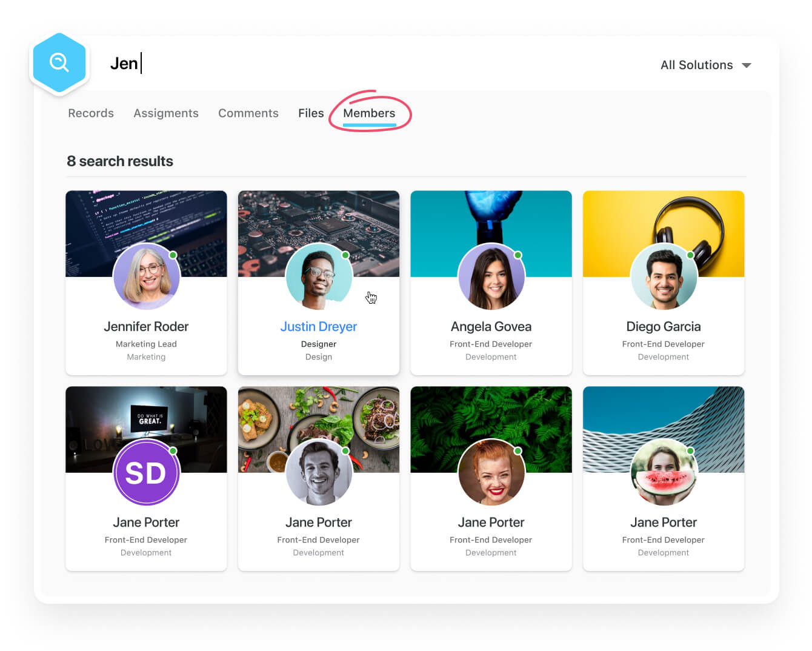Click the "8 search results" heading
812x651 pixels.
click(x=120, y=161)
